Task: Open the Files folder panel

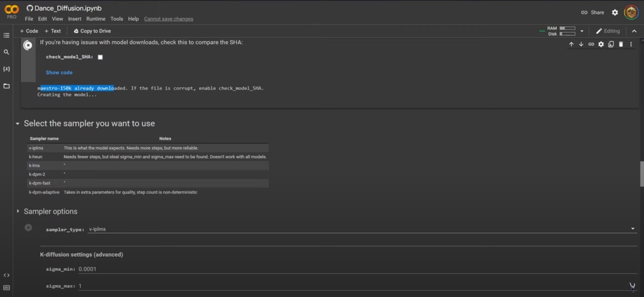Action: (6, 86)
